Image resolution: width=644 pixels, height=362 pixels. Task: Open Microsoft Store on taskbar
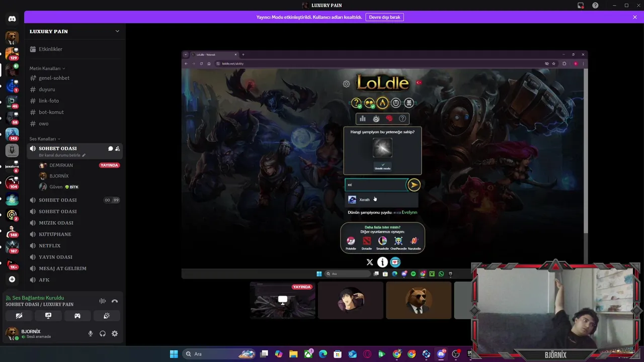[338, 354]
